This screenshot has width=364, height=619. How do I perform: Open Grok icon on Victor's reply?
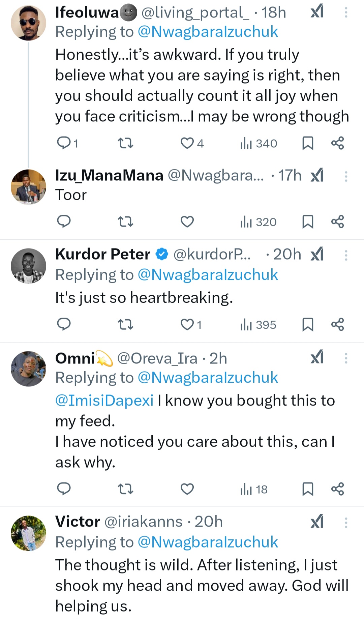point(317,522)
